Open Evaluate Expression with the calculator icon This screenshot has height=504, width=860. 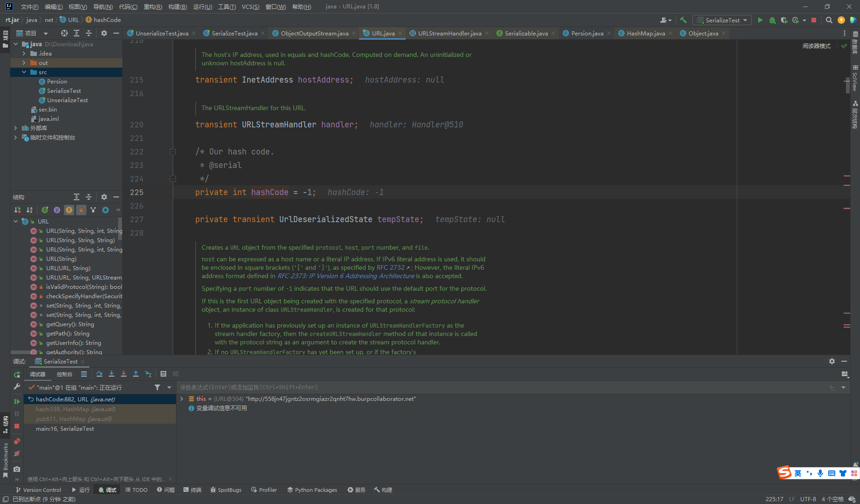163,374
